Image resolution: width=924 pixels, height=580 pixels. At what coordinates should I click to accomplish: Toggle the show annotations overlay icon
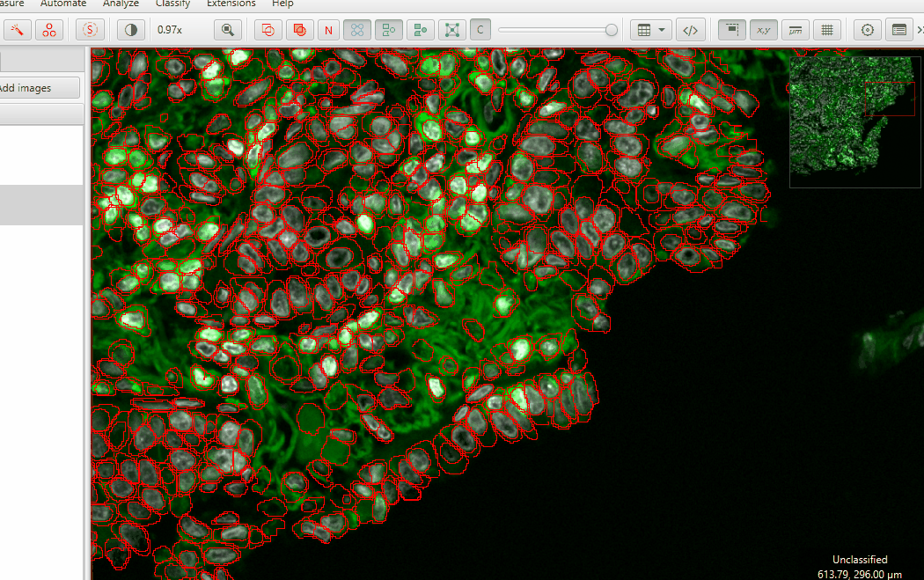(267, 29)
